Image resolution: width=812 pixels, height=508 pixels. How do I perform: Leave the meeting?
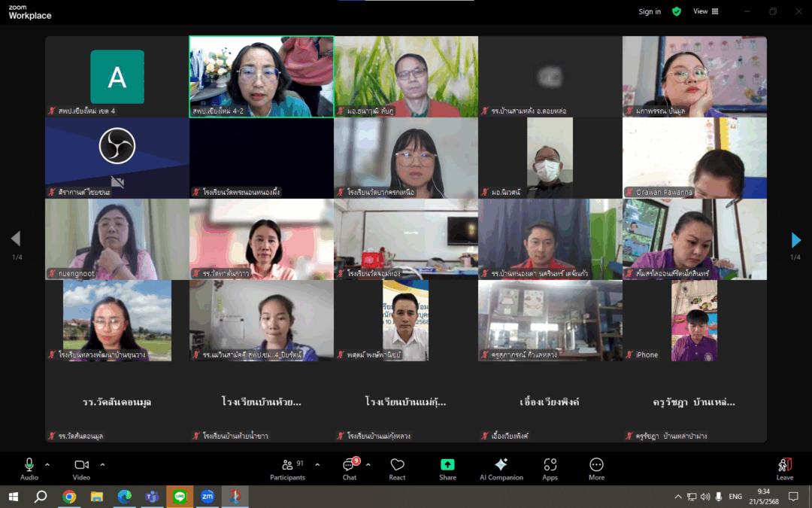784,468
